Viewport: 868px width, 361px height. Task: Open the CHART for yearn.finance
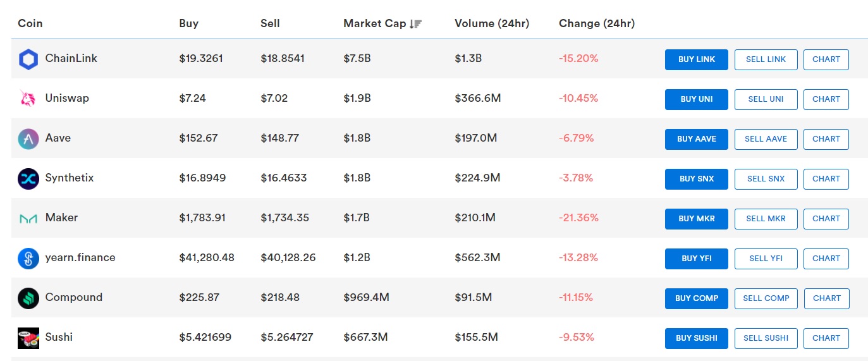pyautogui.click(x=826, y=259)
